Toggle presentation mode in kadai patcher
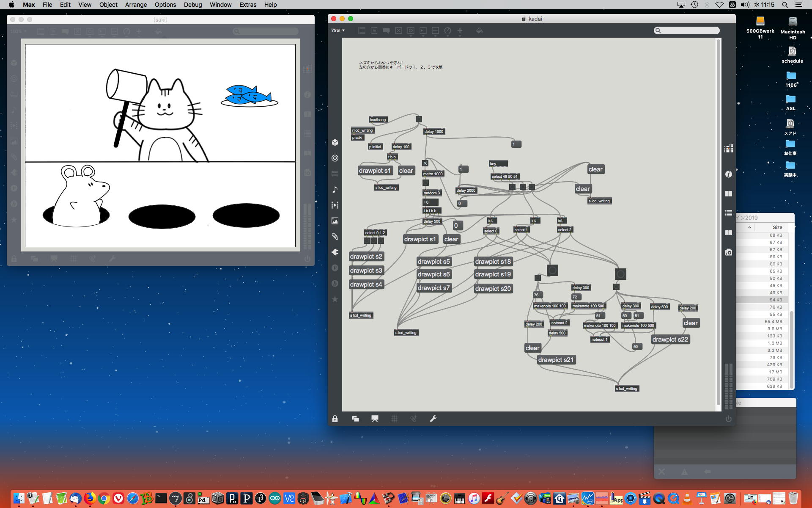The width and height of the screenshot is (812, 508). 375,419
